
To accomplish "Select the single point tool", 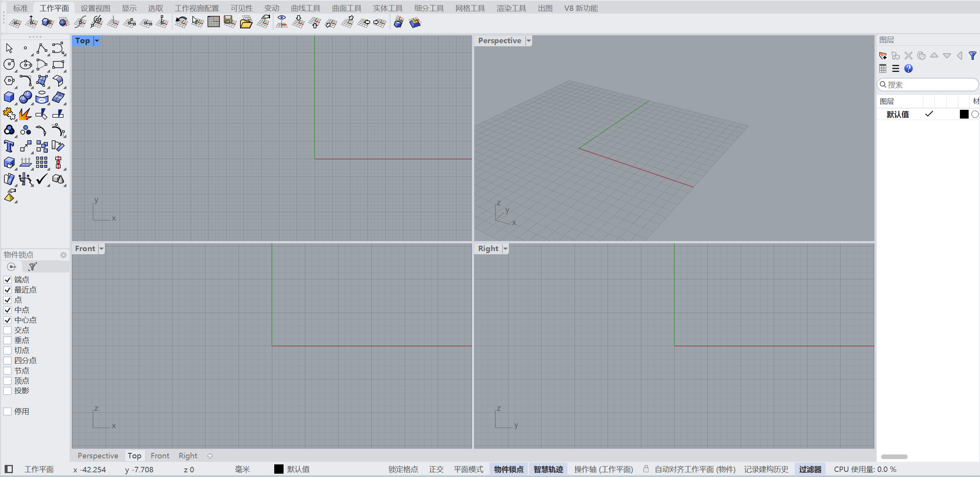I will 26,48.
